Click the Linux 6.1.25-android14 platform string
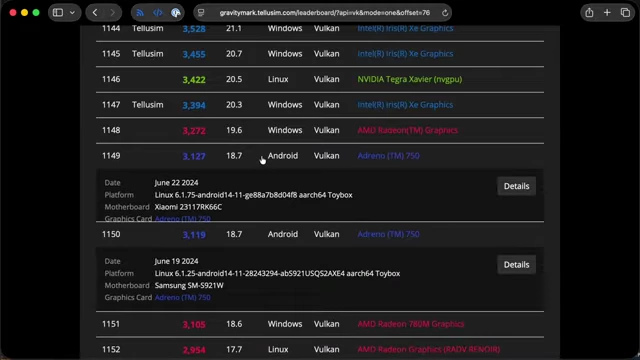This screenshot has height=360, width=640. coord(277,273)
